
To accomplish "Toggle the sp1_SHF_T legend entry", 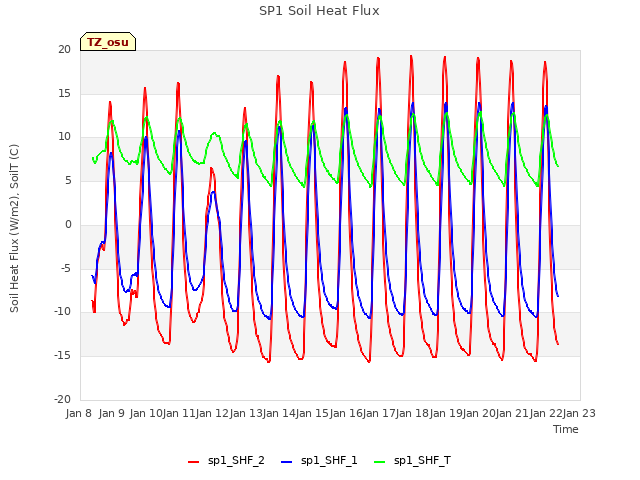I will tap(412, 460).
